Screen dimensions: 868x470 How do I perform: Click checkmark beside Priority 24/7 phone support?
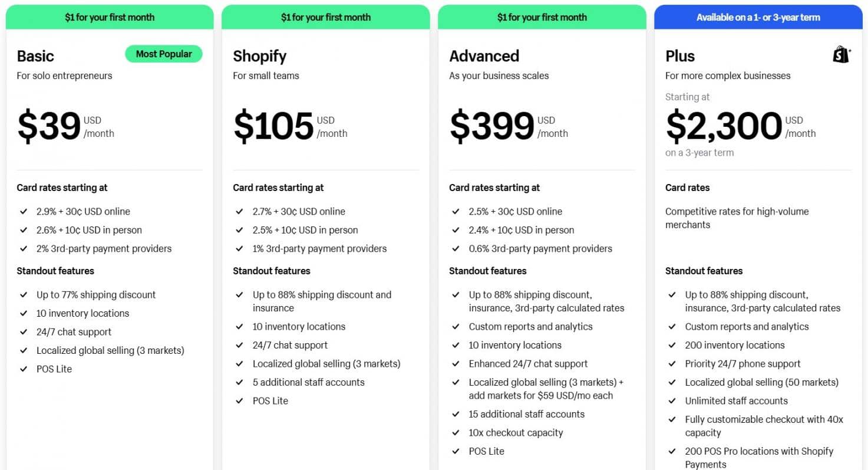pos(672,364)
